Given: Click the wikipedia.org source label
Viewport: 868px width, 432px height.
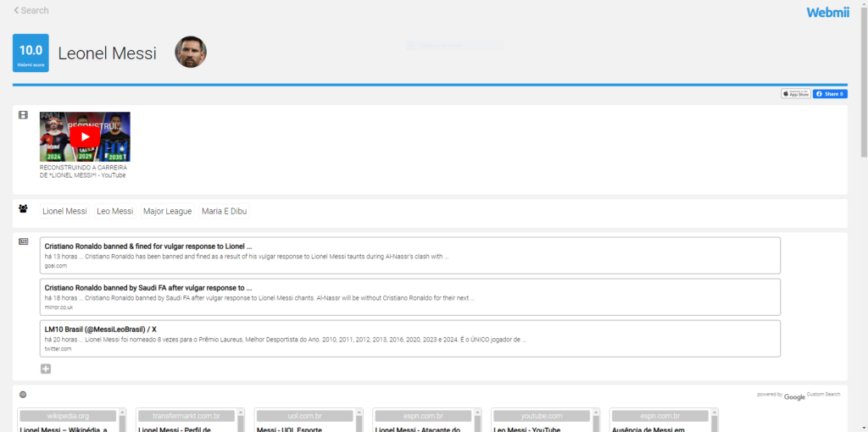Looking at the screenshot, I should [68, 416].
